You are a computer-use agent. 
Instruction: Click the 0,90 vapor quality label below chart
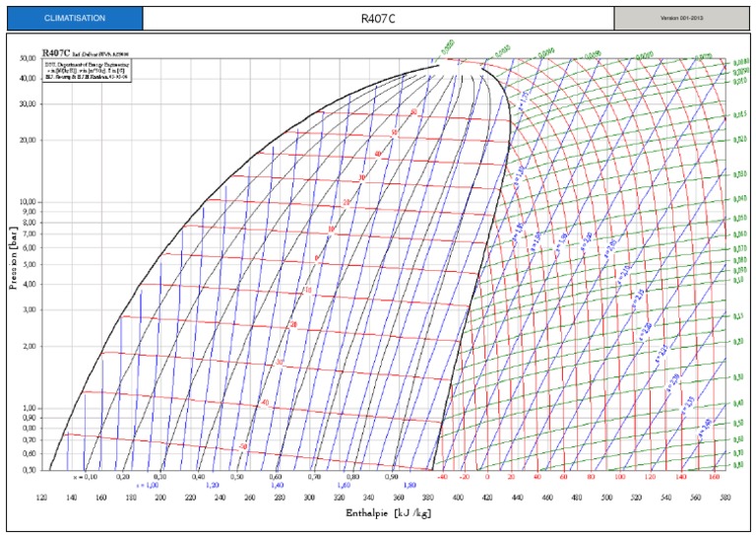[392, 477]
